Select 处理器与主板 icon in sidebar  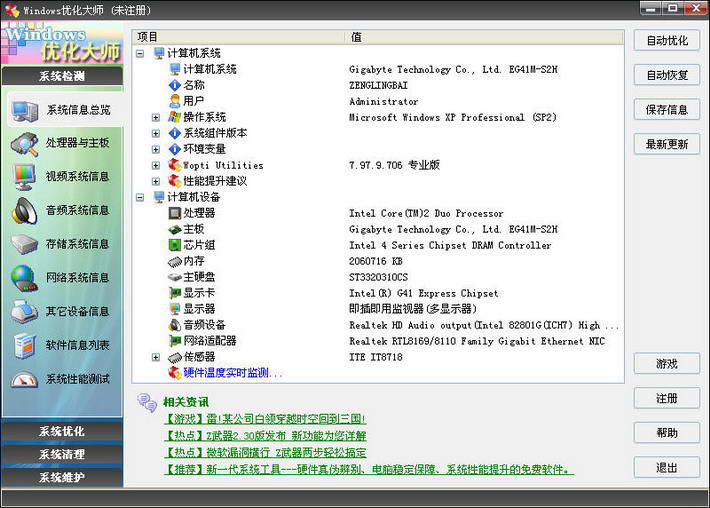pyautogui.click(x=25, y=144)
